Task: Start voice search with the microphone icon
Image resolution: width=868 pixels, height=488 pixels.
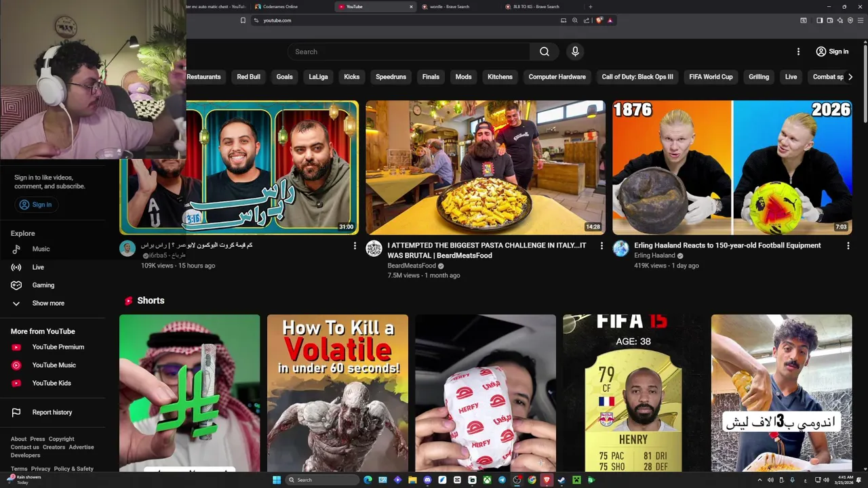Action: (x=575, y=52)
